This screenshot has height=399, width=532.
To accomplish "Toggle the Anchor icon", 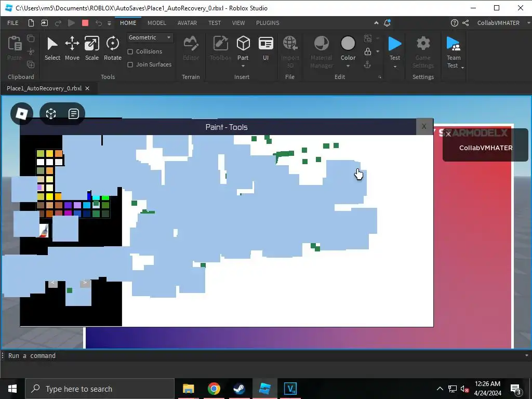I will coord(367,65).
